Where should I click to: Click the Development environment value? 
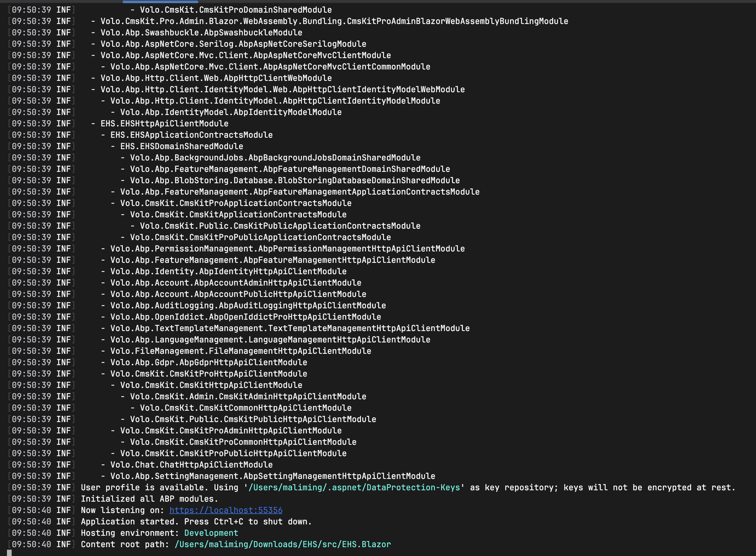click(211, 533)
